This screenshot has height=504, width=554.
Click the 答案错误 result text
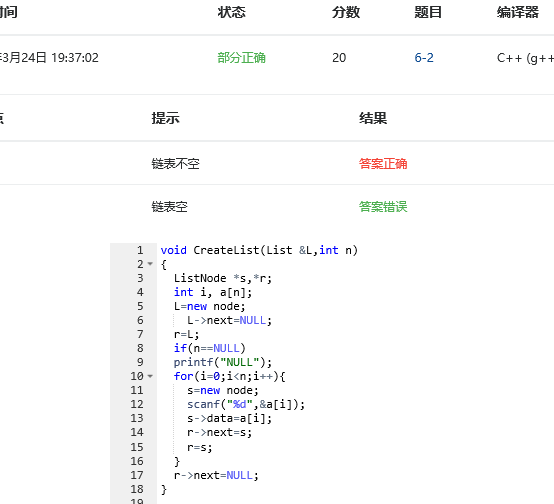coord(383,207)
